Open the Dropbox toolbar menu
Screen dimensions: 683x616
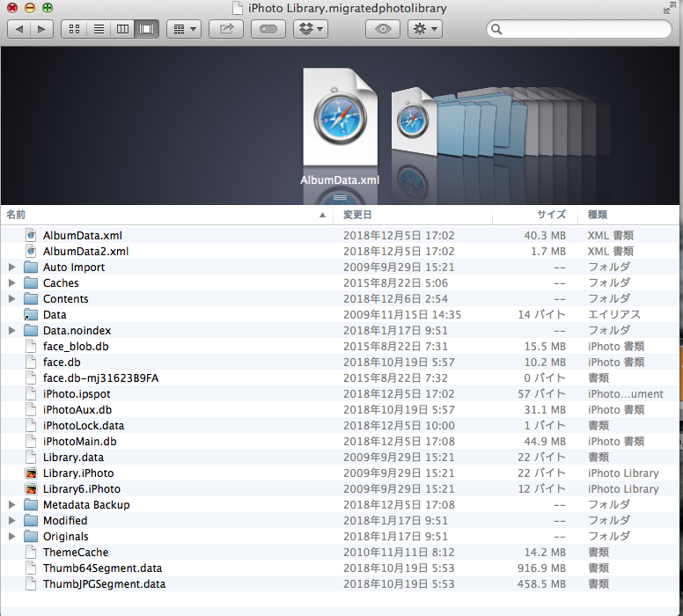click(x=311, y=29)
